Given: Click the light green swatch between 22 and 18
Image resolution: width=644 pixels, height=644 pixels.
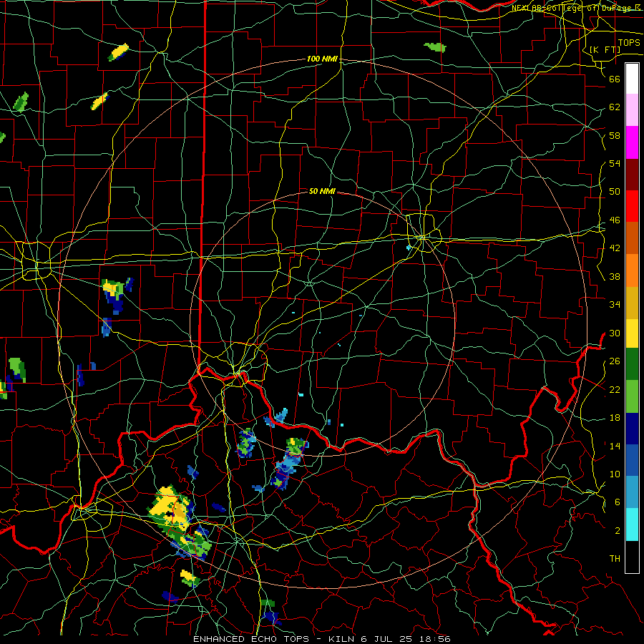Looking at the screenshot, I should pyautogui.click(x=632, y=396).
